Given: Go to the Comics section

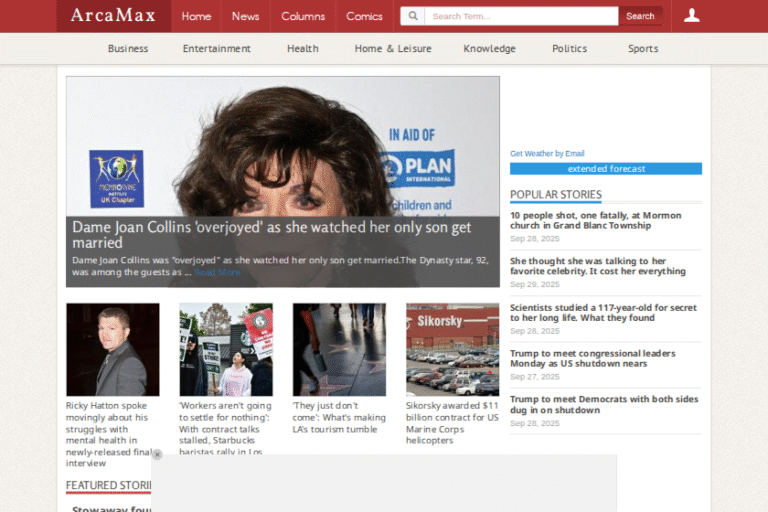Looking at the screenshot, I should click(x=364, y=16).
